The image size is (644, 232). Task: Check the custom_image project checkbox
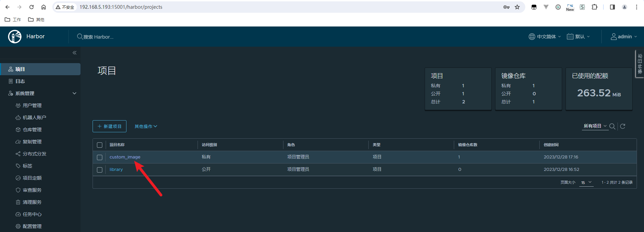[100, 157]
